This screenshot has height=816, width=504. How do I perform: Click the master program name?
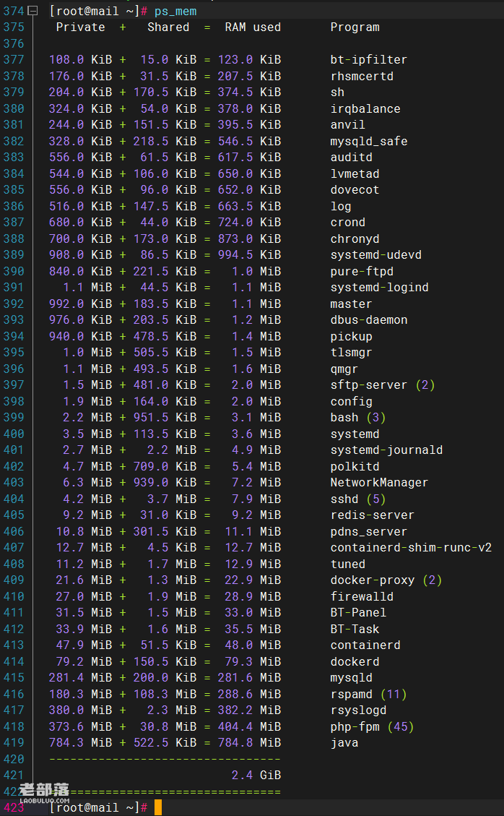351,304
